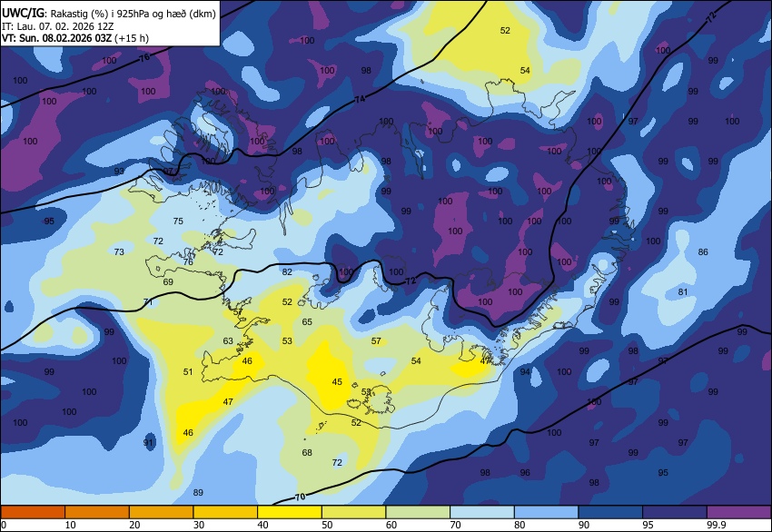
Task: Click the light blue 80–90 legend swatch
Action: tap(547, 512)
